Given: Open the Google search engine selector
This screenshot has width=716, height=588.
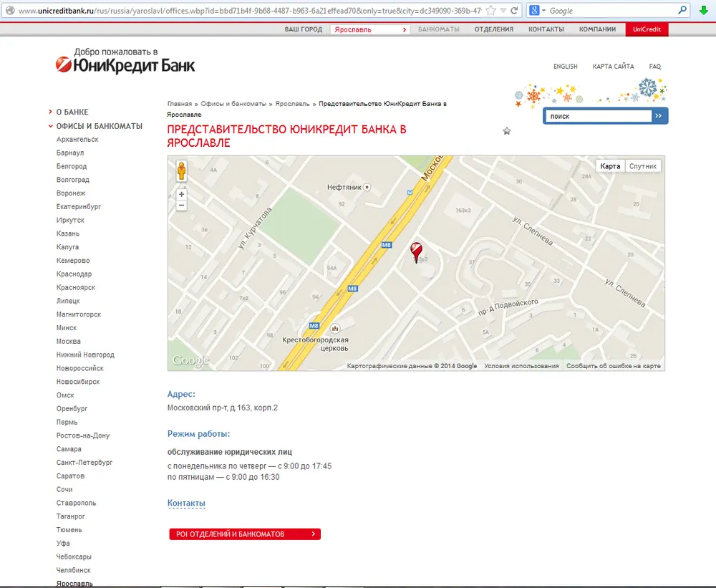Looking at the screenshot, I should pyautogui.click(x=537, y=10).
